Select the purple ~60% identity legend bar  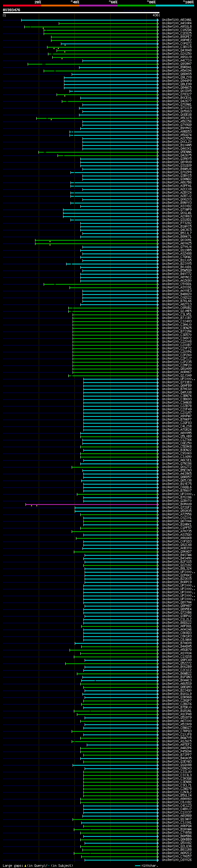(99, 6)
